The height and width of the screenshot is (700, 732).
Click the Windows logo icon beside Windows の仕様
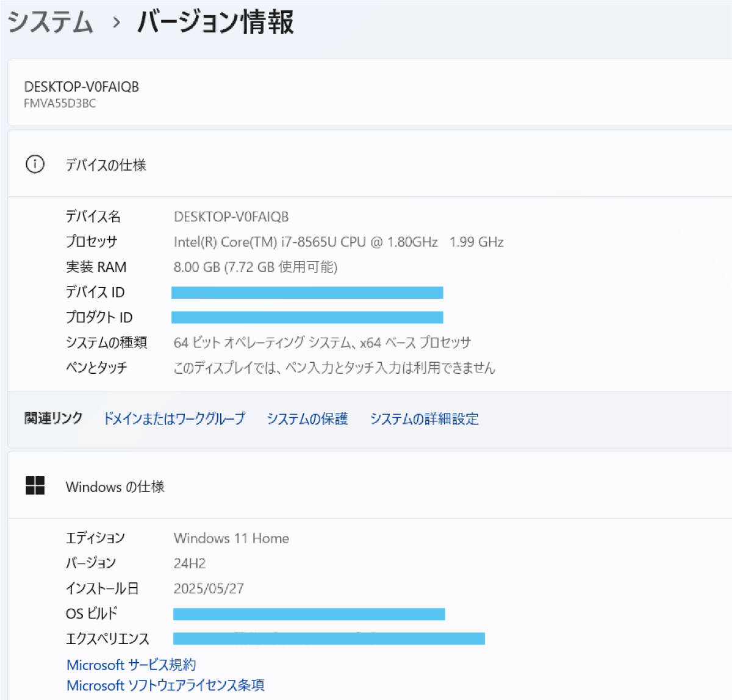[35, 485]
